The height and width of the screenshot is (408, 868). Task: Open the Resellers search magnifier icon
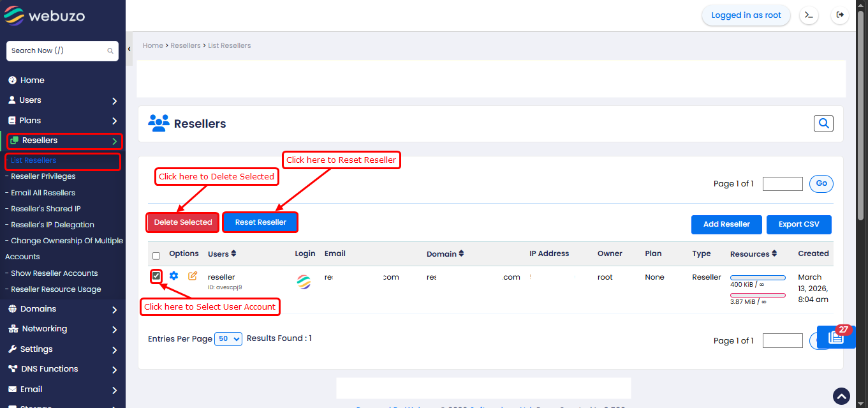pyautogui.click(x=823, y=123)
